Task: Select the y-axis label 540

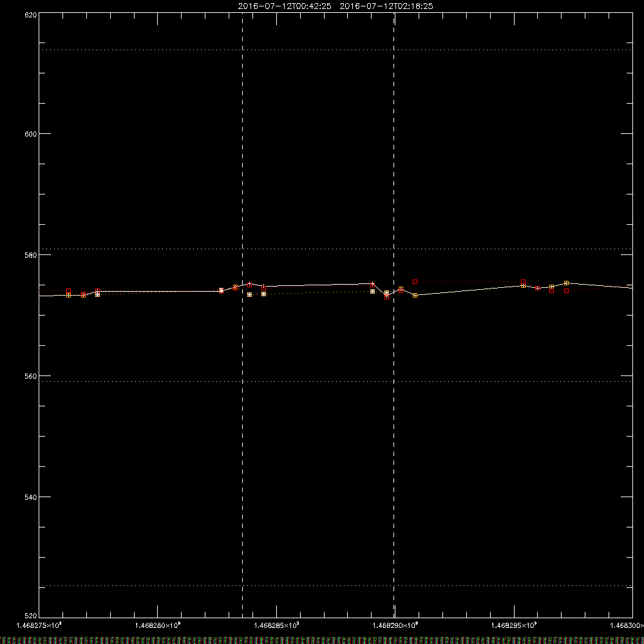Action: [31, 497]
